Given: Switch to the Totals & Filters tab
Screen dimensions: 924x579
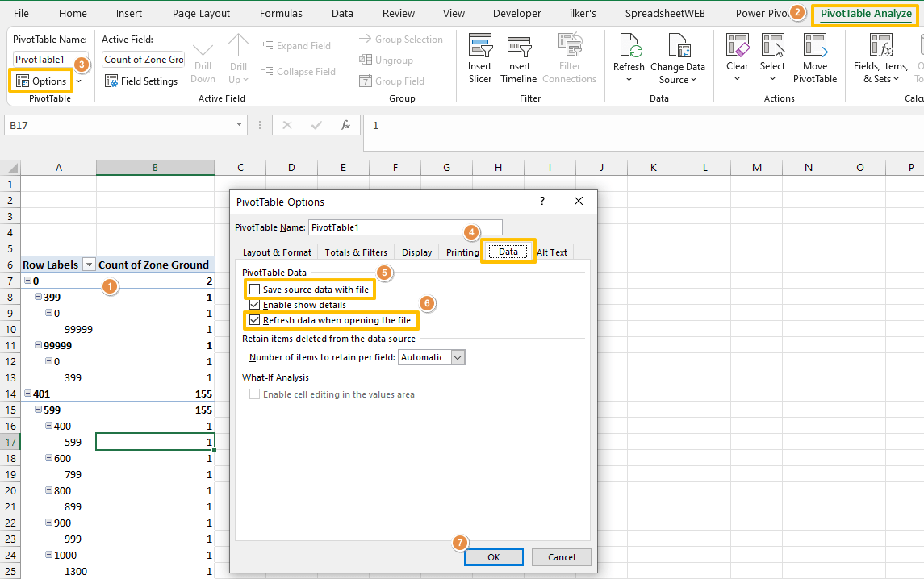Looking at the screenshot, I should 355,252.
